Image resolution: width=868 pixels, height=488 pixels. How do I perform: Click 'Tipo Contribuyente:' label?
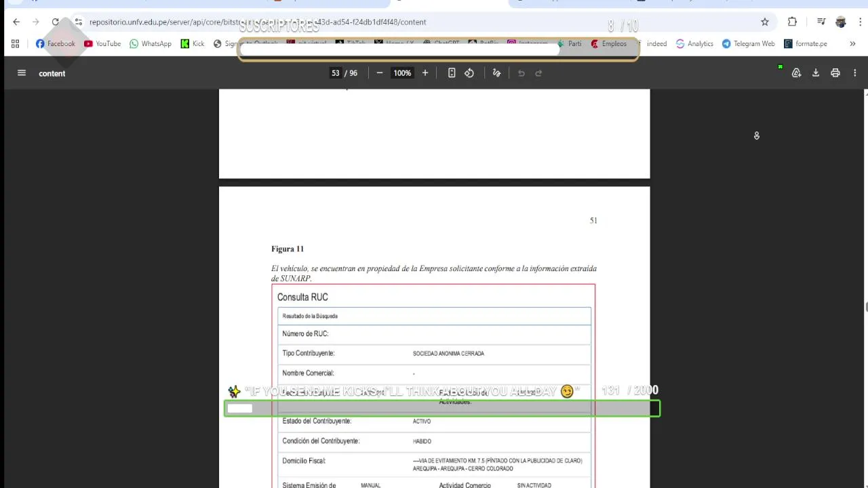pos(309,353)
